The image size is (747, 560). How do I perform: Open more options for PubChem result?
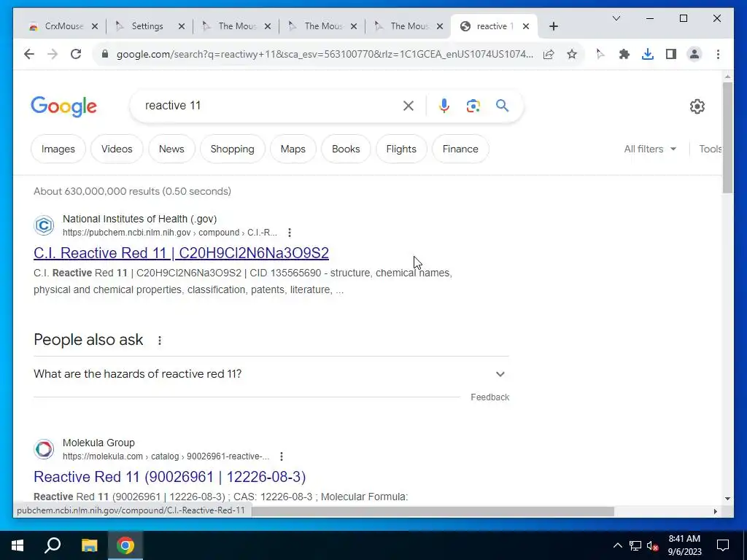click(289, 233)
